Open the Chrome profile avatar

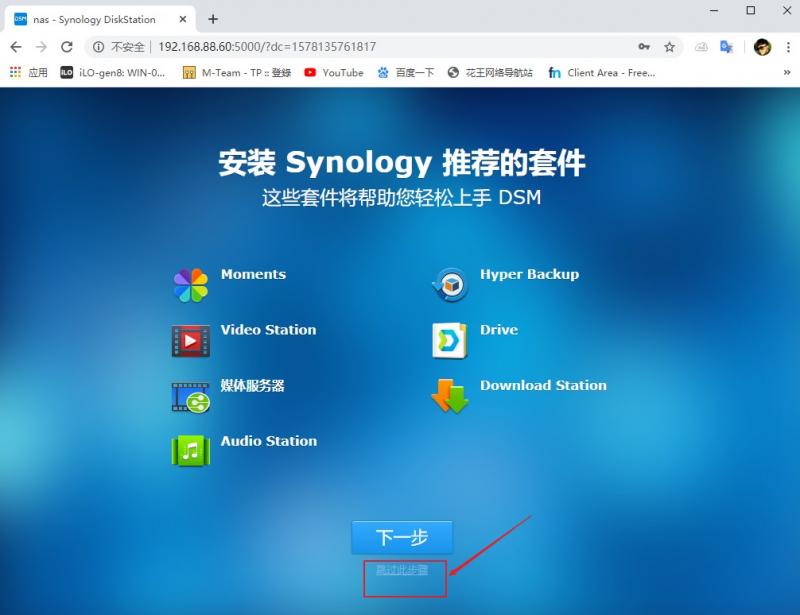[762, 47]
